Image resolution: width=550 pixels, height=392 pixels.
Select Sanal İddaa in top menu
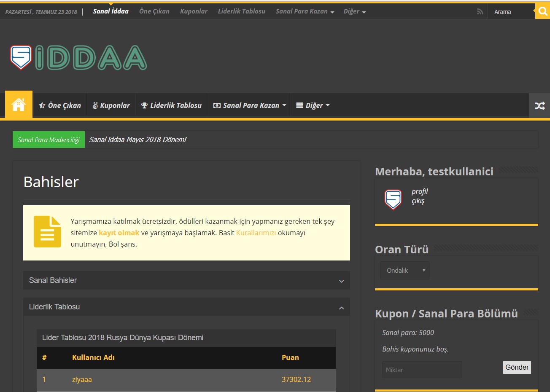coord(111,11)
